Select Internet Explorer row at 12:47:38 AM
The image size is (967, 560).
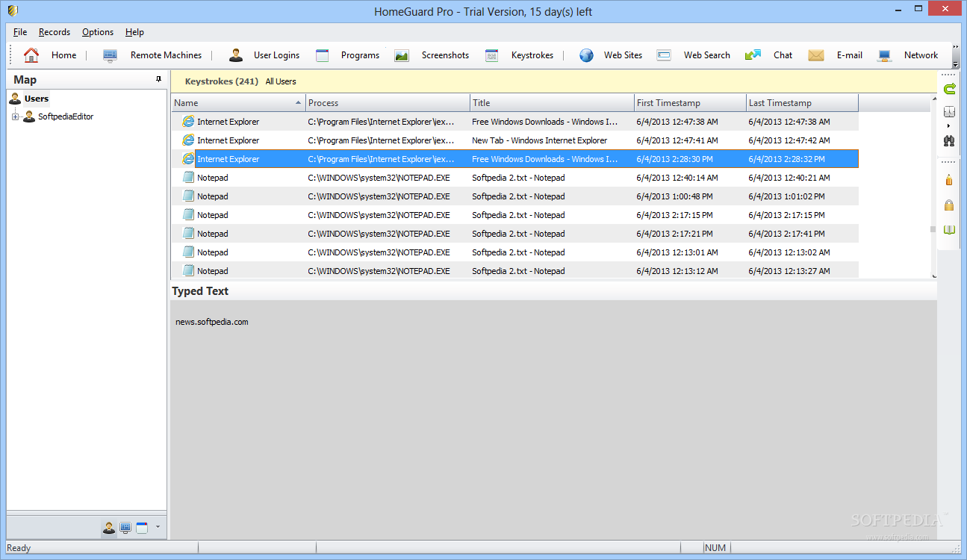515,122
